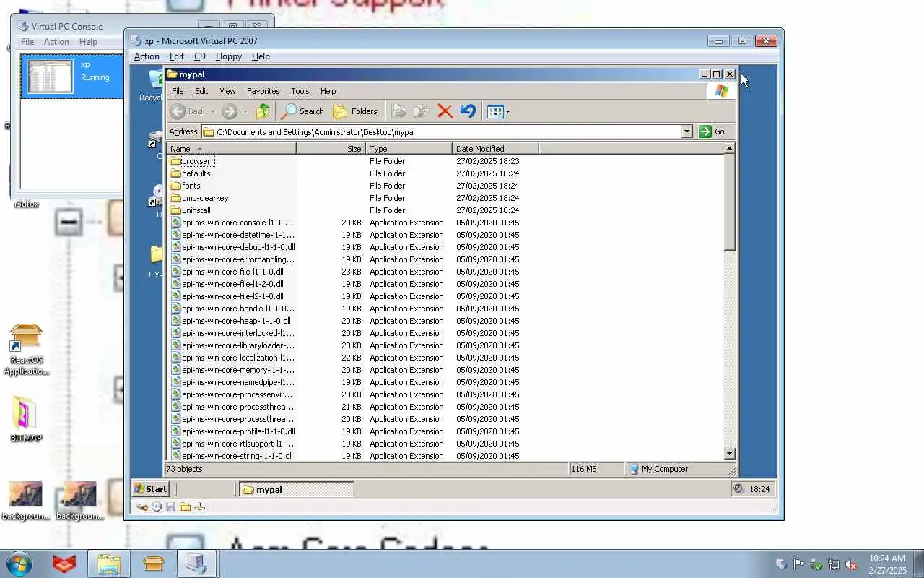Click the mypal taskbar button in XP
The width and height of the screenshot is (924, 578).
pos(296,489)
